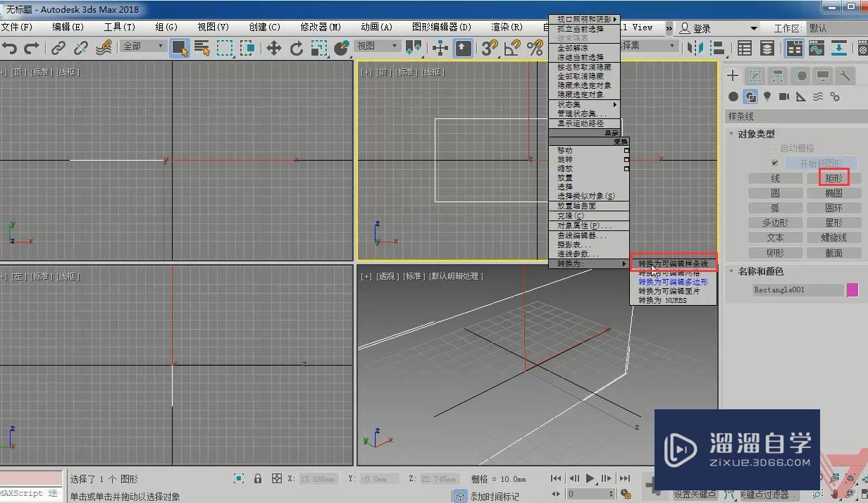
Task: Open the Create panel Shapes category icon
Action: 750,97
